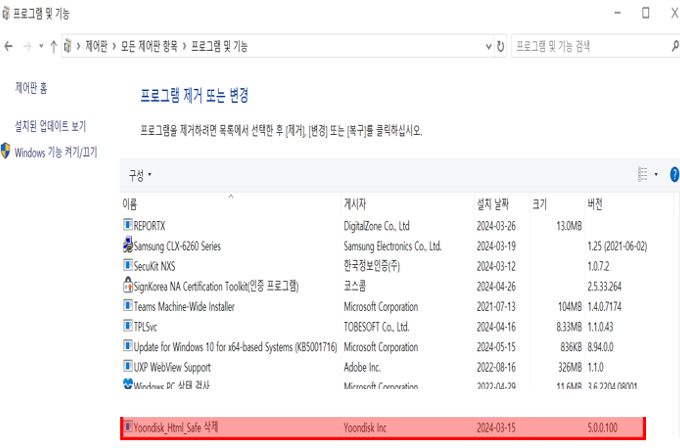The width and height of the screenshot is (680, 448).
Task: Select the SecuKit NXS program icon
Action: point(128,265)
